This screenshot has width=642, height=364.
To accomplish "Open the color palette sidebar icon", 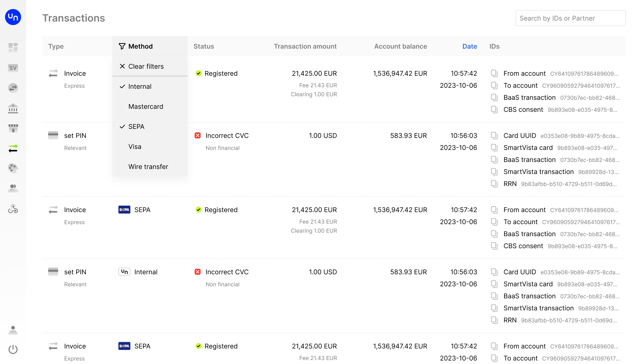I will (x=13, y=168).
